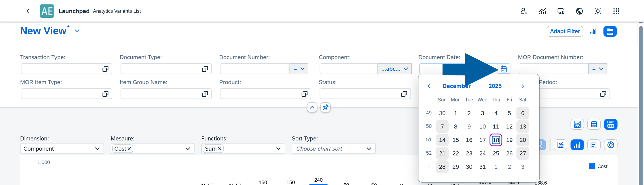Click the globe language icon
Image resolution: width=644 pixels, height=185 pixels.
[x=579, y=11]
